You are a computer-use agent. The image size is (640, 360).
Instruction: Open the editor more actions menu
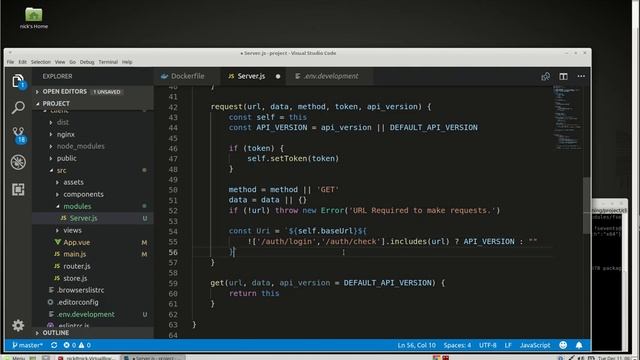pos(581,76)
